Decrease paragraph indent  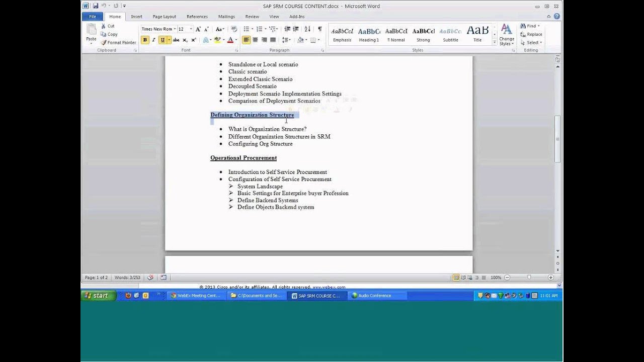(287, 29)
